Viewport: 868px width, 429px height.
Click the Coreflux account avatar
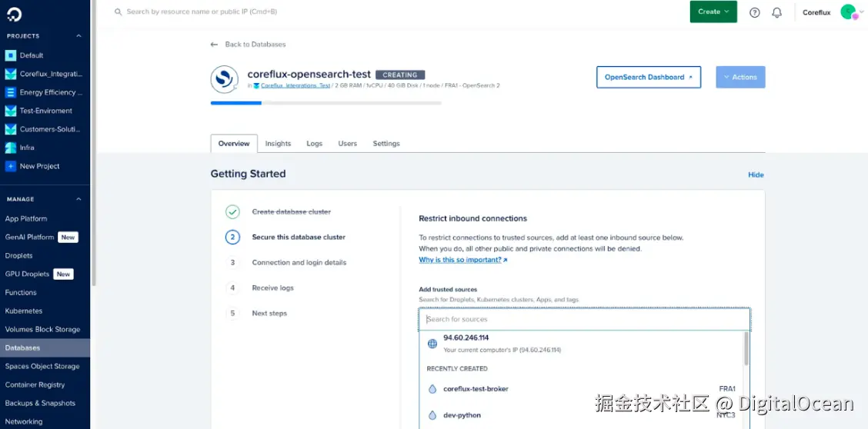848,12
